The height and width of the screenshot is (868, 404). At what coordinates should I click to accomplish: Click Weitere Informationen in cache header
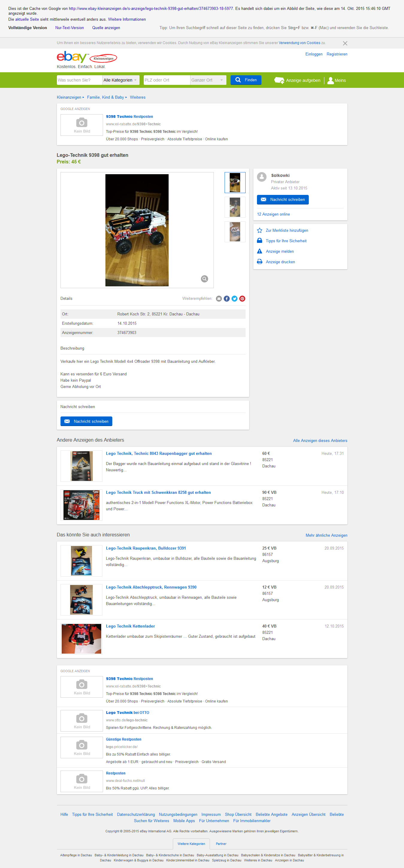pyautogui.click(x=127, y=19)
